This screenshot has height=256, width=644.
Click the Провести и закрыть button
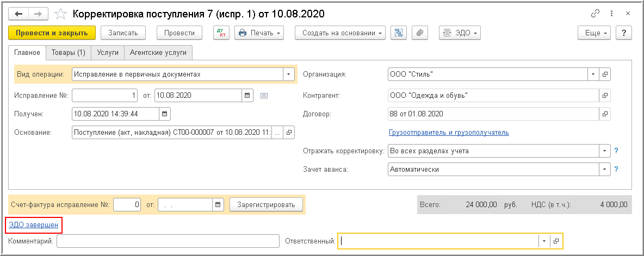pyautogui.click(x=52, y=33)
